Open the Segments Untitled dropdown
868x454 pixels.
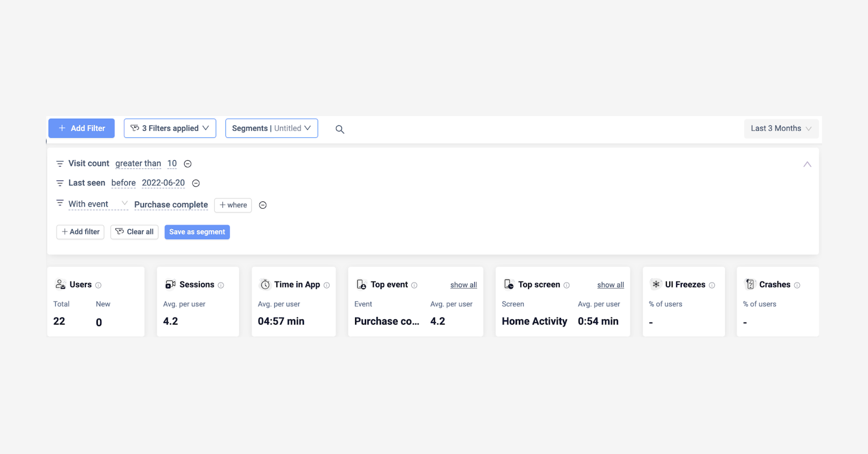[x=271, y=128]
